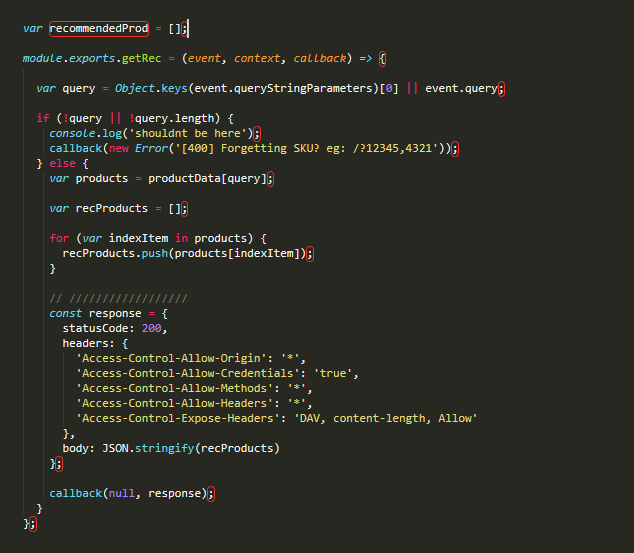Click the 'body' key
The width and height of the screenshot is (634, 553).
pos(76,448)
